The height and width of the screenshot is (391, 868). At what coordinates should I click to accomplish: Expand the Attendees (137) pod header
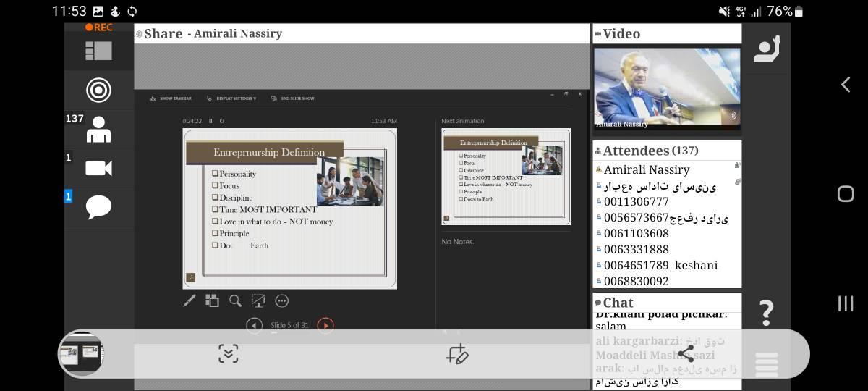[x=647, y=151]
